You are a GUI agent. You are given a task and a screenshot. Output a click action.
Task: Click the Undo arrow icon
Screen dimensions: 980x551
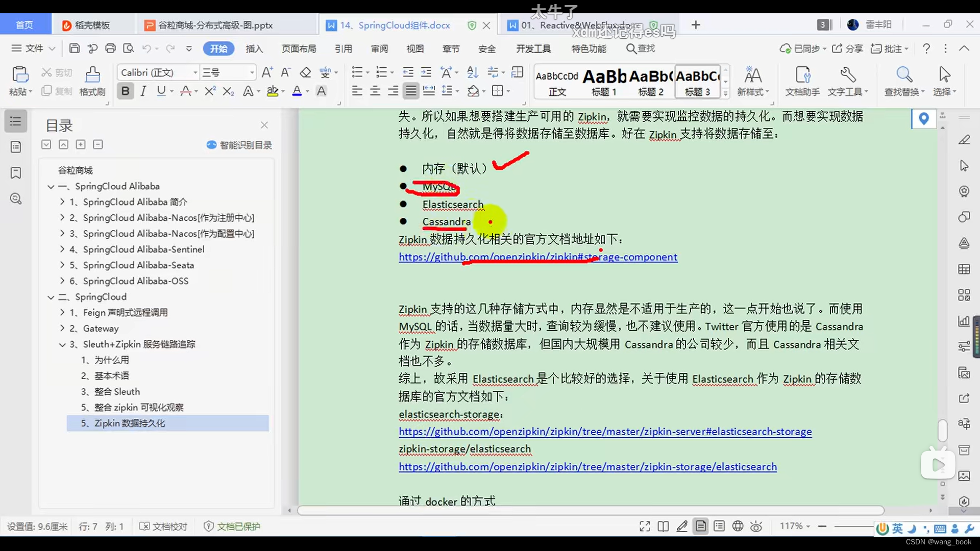click(x=146, y=48)
